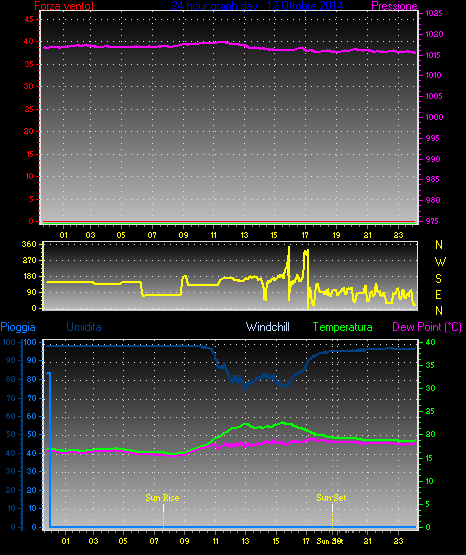Click the compass letter S

(438, 279)
